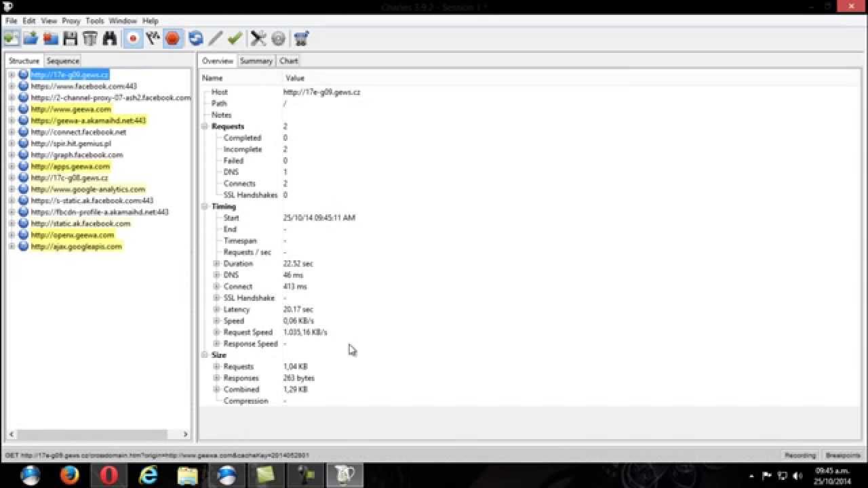Open File Explorer from the taskbar

[x=187, y=476]
